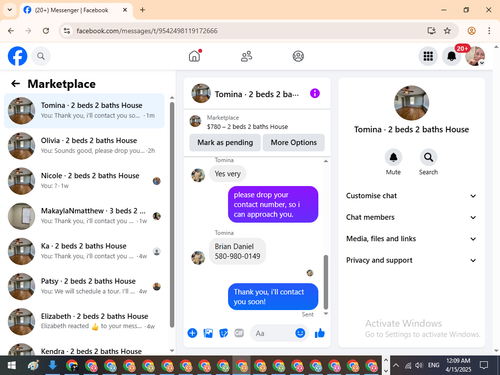Open Olivia - 2 beds 2 baths House chat
The image size is (500, 375).
click(x=84, y=146)
